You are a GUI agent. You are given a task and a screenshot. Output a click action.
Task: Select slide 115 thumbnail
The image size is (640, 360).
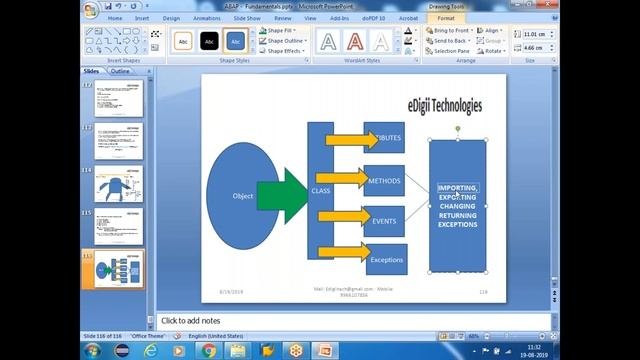pos(119,227)
